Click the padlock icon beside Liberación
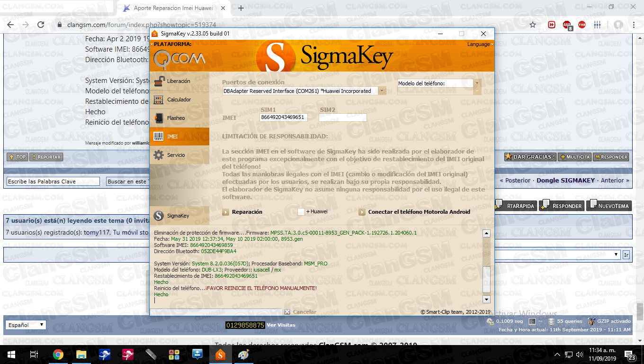The image size is (644, 364). coord(159,81)
